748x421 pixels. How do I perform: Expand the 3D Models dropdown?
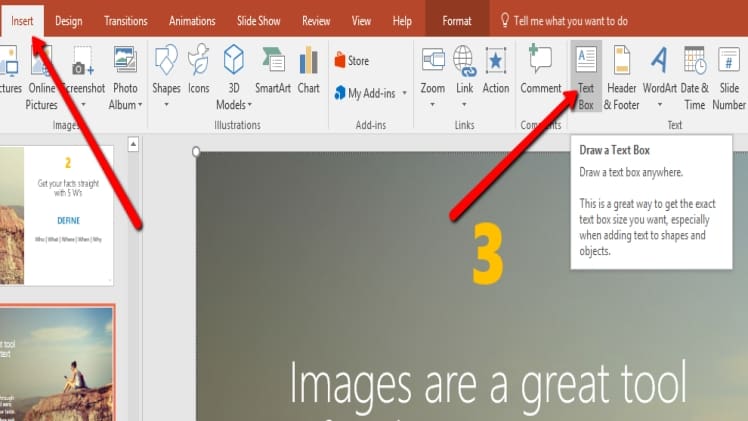coord(233,104)
